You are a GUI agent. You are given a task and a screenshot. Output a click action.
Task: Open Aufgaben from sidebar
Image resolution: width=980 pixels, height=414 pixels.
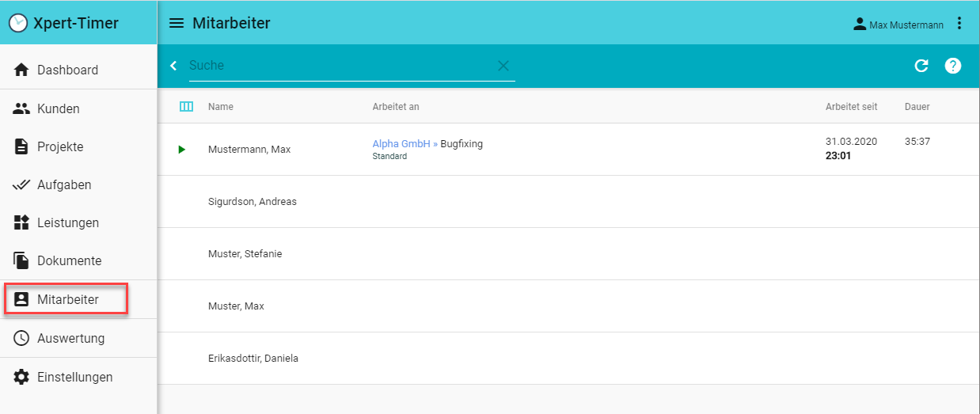63,184
